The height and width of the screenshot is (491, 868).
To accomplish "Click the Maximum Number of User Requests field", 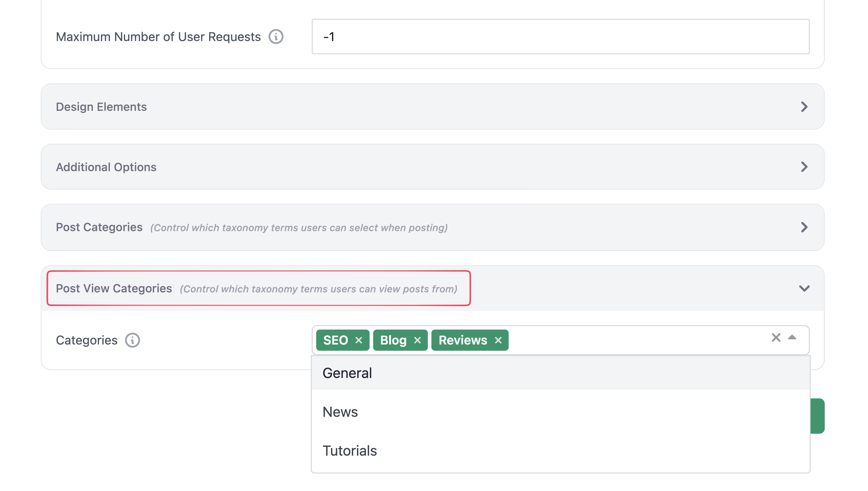I will [560, 36].
